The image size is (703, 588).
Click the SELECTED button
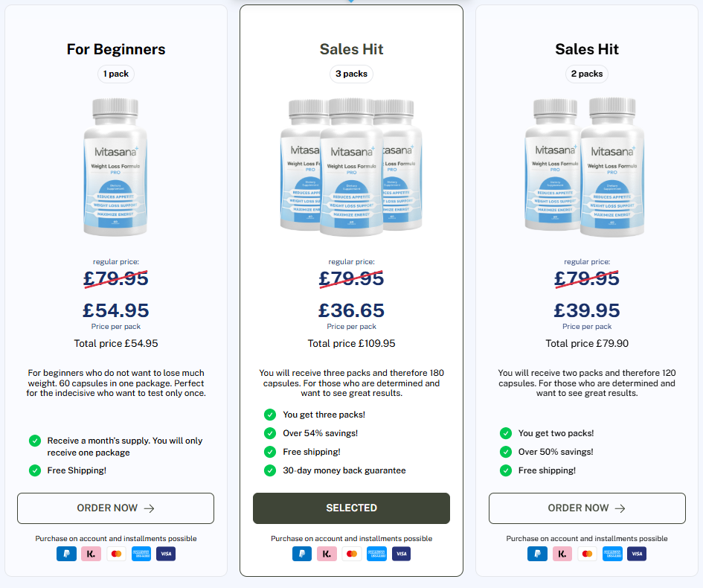tap(351, 508)
